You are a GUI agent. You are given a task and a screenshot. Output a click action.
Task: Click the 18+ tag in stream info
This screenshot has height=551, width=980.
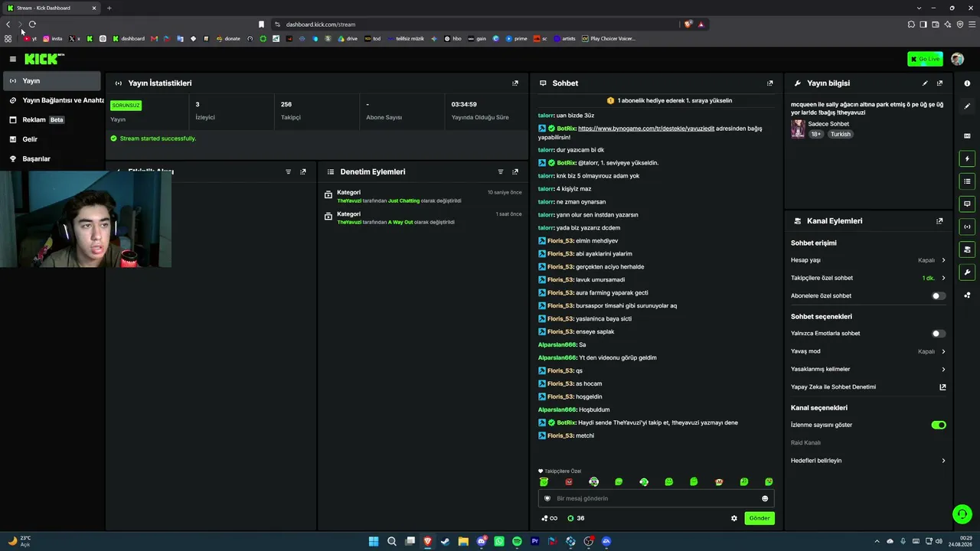(x=816, y=134)
